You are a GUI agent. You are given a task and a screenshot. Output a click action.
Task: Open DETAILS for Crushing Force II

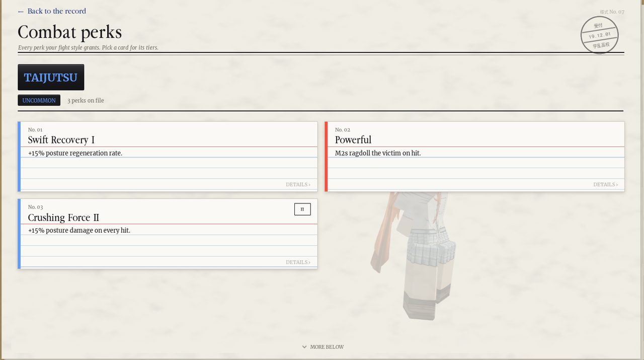click(x=298, y=262)
